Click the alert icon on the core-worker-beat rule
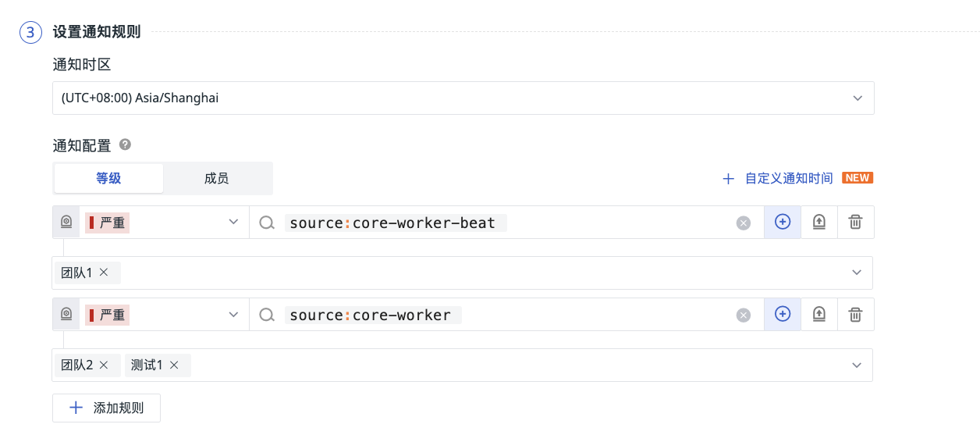This screenshot has width=980, height=442. pyautogui.click(x=66, y=223)
